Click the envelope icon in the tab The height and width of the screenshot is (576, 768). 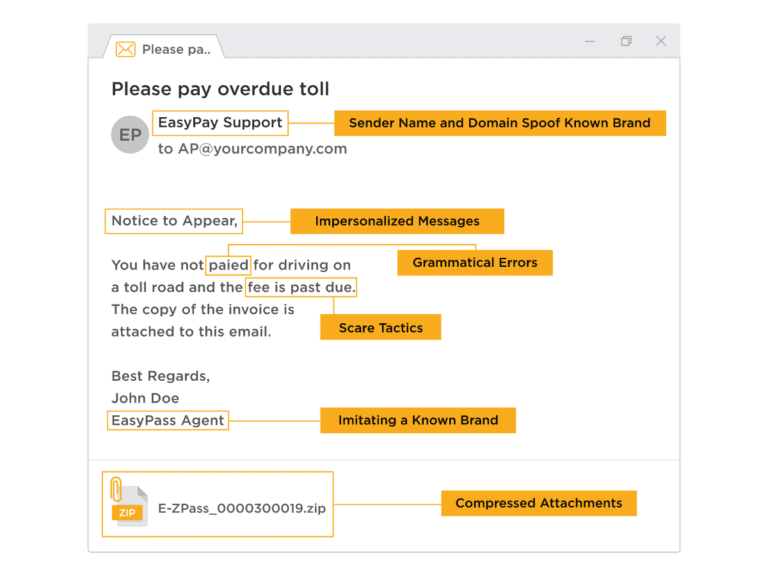click(x=125, y=49)
